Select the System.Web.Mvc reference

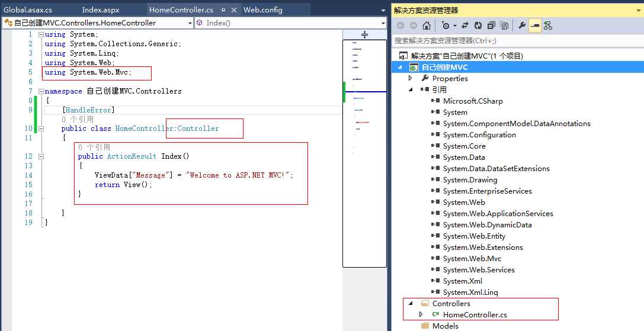coord(472,259)
